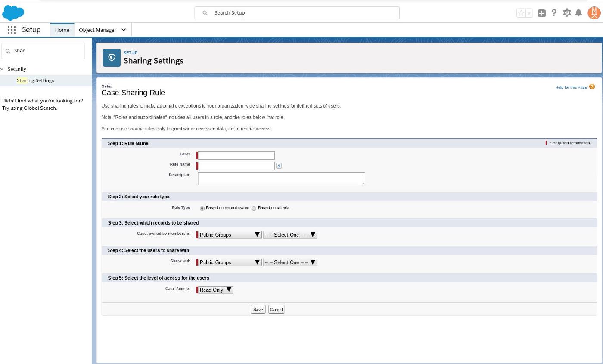Select the Based on record owner option
The image size is (603, 364).
pos(202,208)
